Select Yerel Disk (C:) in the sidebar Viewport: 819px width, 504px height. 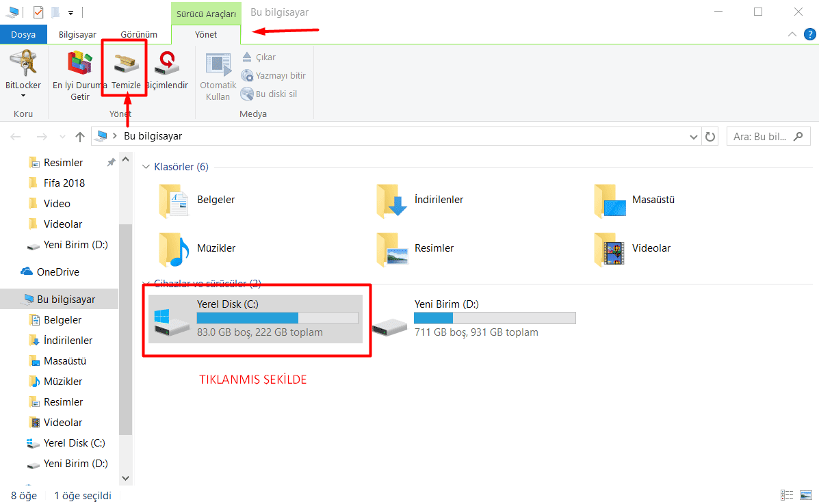(74, 443)
